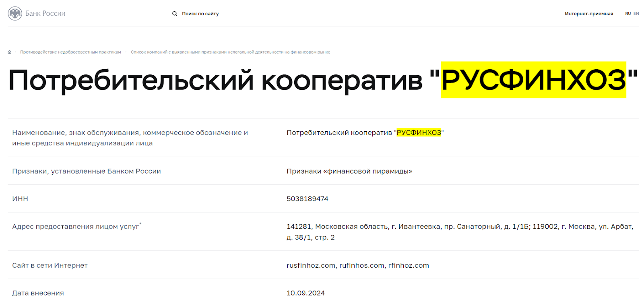This screenshot has height=304, width=644.
Task: Click the label Признаки, установленные Банком России
Action: pos(87,171)
